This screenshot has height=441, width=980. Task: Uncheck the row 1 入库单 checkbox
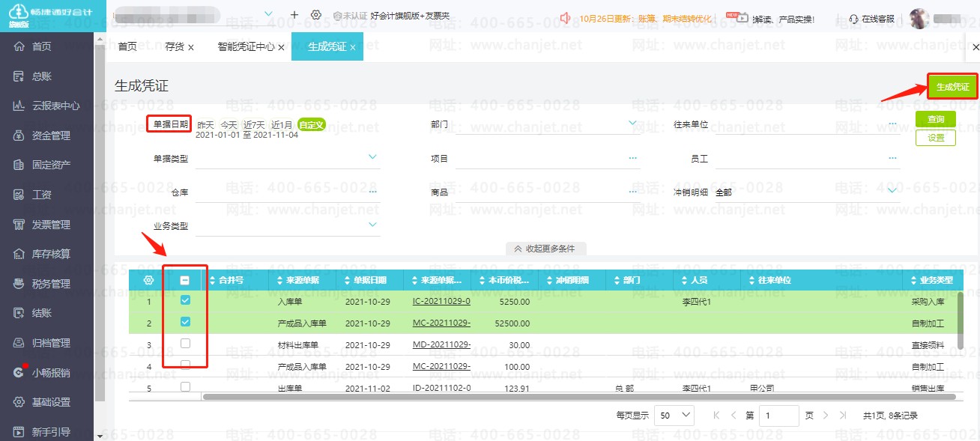pos(186,300)
